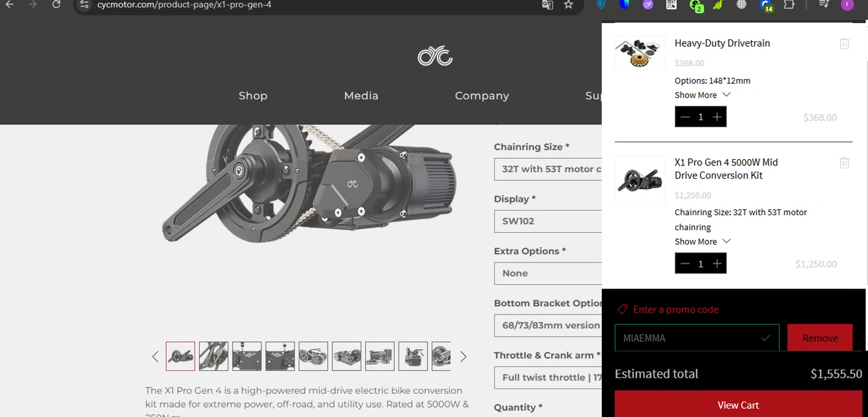Edit the Heavy-Duty Drivetrain quantity value

[701, 117]
